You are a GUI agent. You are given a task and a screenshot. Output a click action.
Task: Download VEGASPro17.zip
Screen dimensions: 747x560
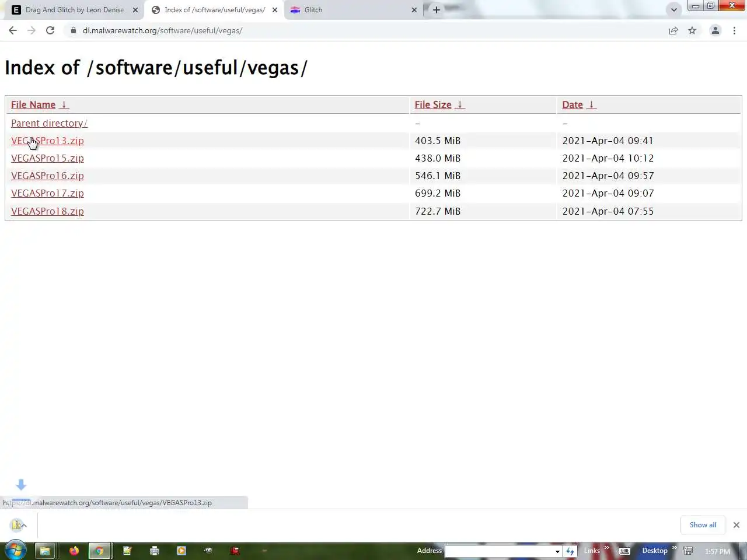click(x=47, y=193)
